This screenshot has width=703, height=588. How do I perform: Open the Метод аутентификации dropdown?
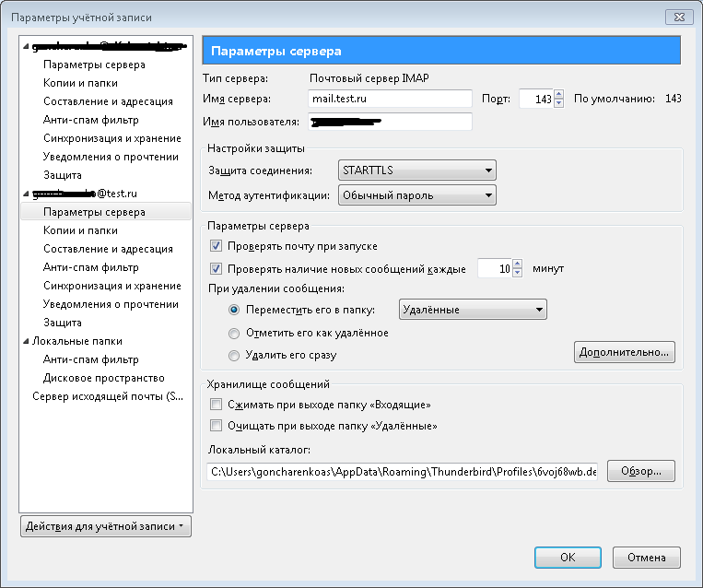tap(416, 195)
